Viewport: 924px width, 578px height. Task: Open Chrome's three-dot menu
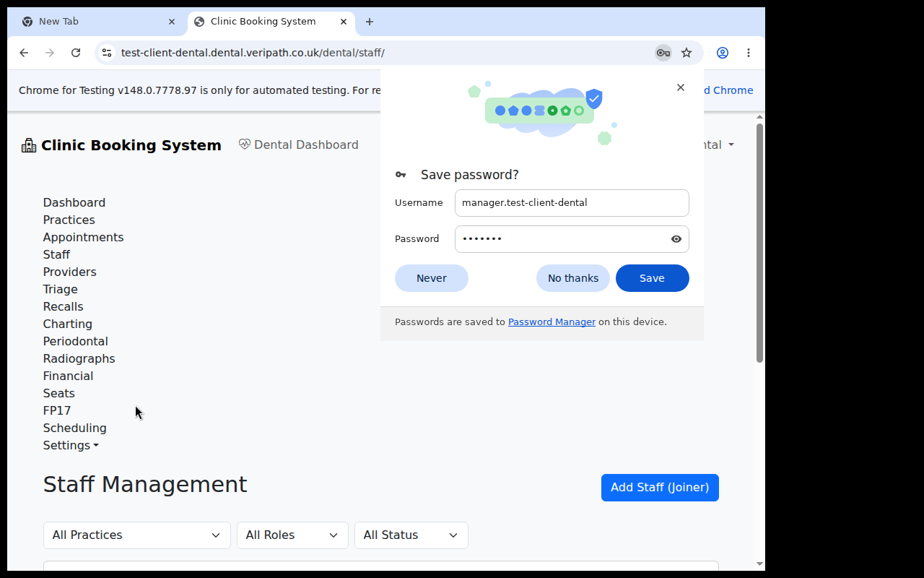(x=749, y=53)
